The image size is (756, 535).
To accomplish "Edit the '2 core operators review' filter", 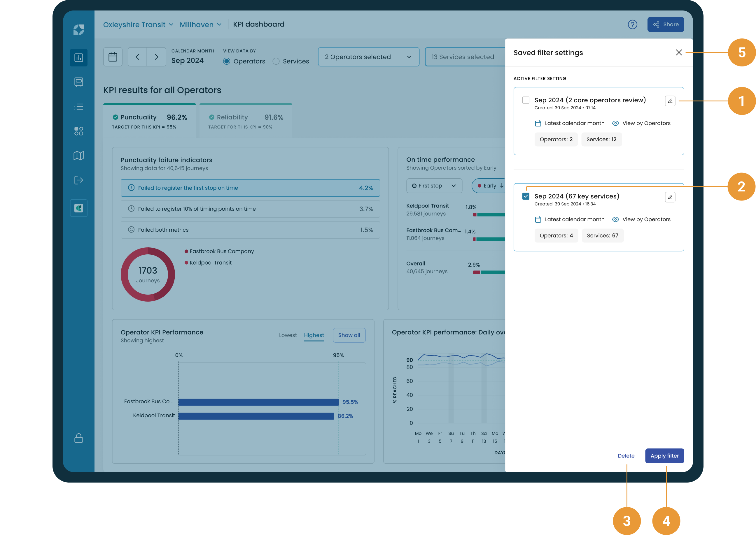I will (670, 101).
